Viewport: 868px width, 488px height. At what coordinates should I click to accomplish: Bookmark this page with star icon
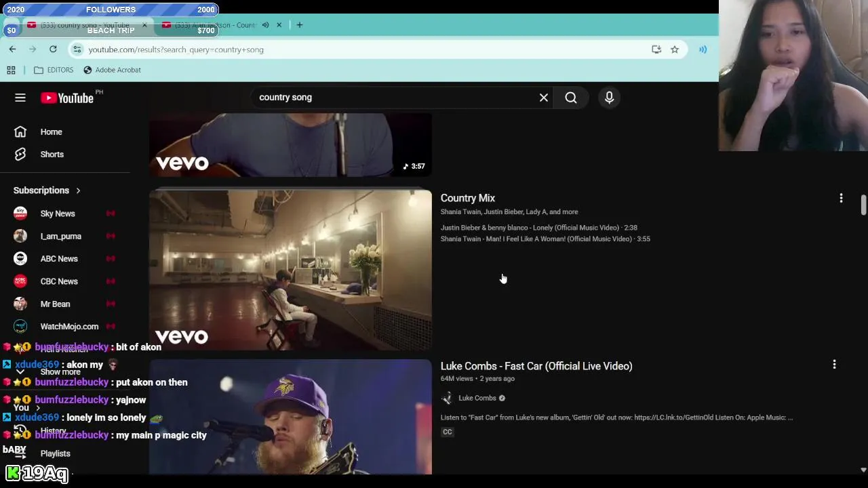pyautogui.click(x=675, y=49)
